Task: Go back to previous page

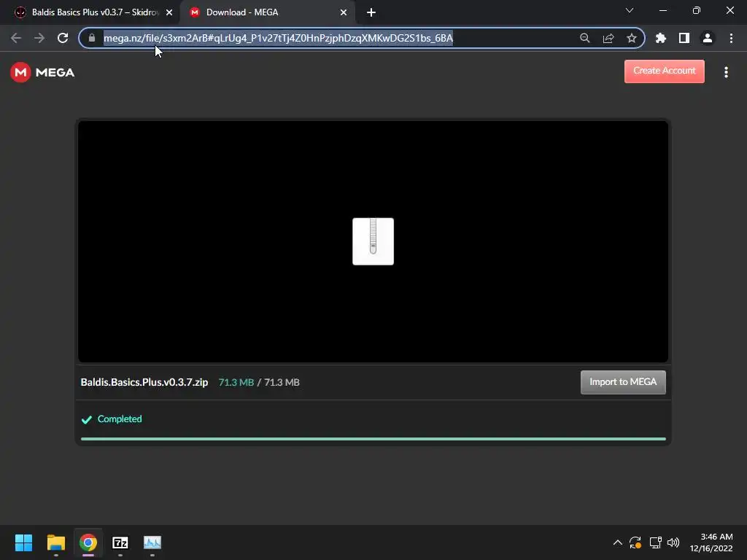Action: [16, 38]
